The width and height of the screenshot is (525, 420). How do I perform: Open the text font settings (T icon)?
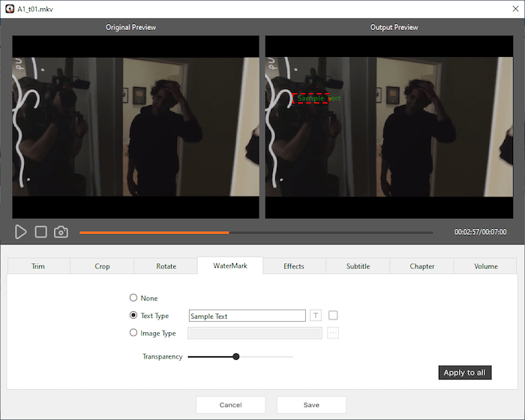coord(316,316)
